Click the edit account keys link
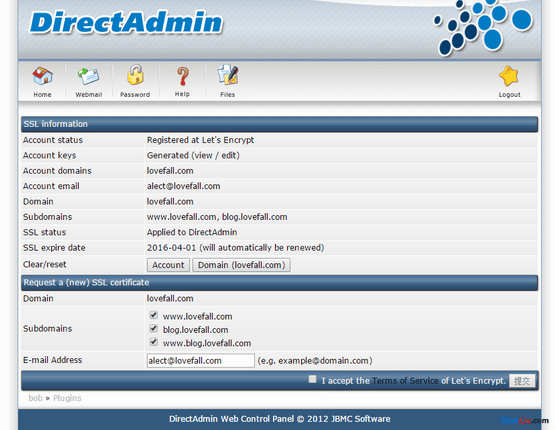555x430 pixels. tap(229, 155)
